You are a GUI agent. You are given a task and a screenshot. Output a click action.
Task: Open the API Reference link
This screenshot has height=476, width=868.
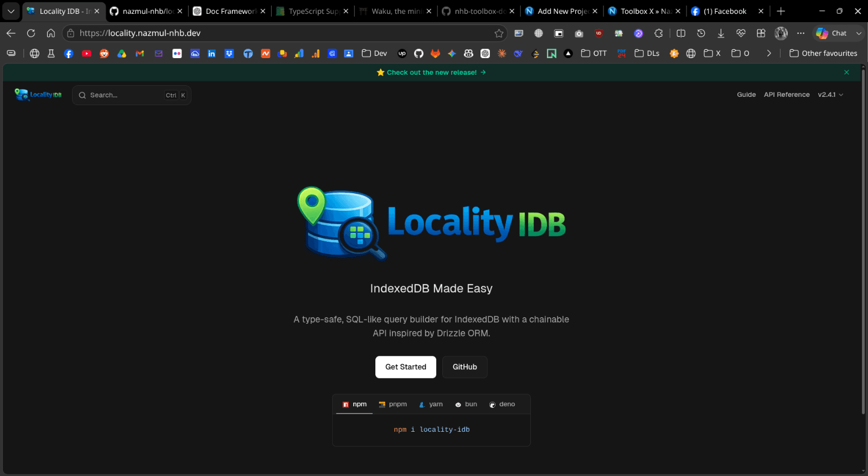787,95
